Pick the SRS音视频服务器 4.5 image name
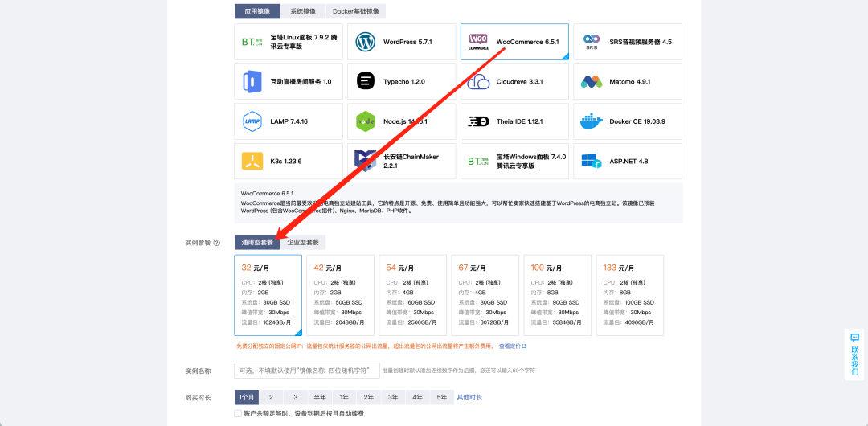Screen dimensions: 868x426 (x=641, y=42)
